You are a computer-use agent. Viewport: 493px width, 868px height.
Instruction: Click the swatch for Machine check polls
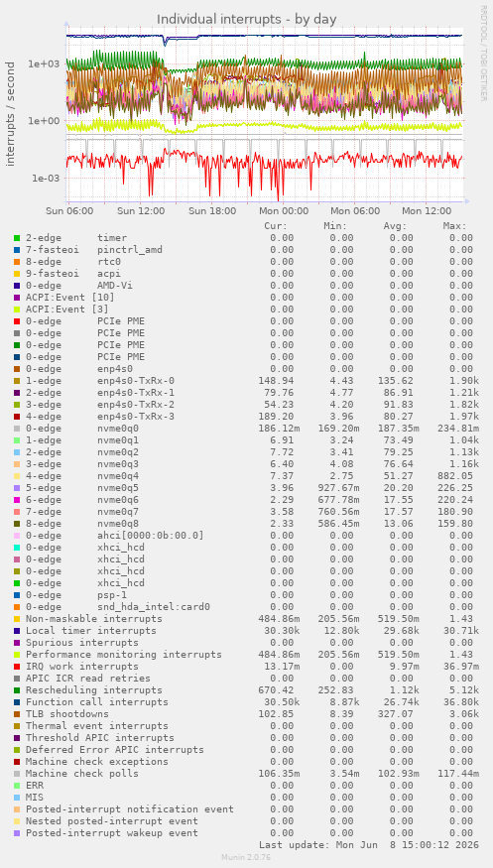17,774
